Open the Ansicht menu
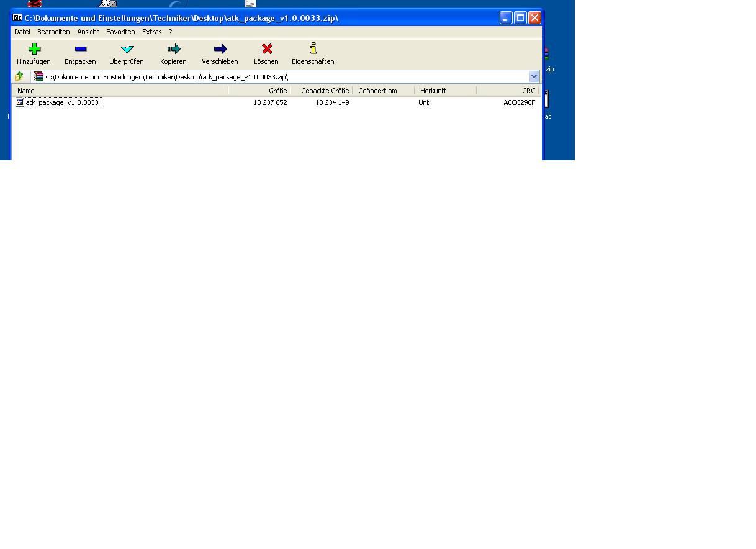This screenshot has height=549, width=756. point(88,32)
